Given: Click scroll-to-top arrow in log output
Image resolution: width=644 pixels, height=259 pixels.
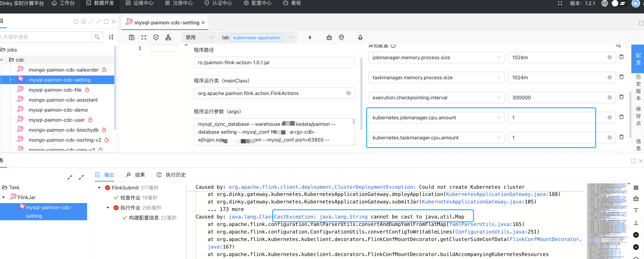Looking at the screenshot, I should tap(636, 211).
